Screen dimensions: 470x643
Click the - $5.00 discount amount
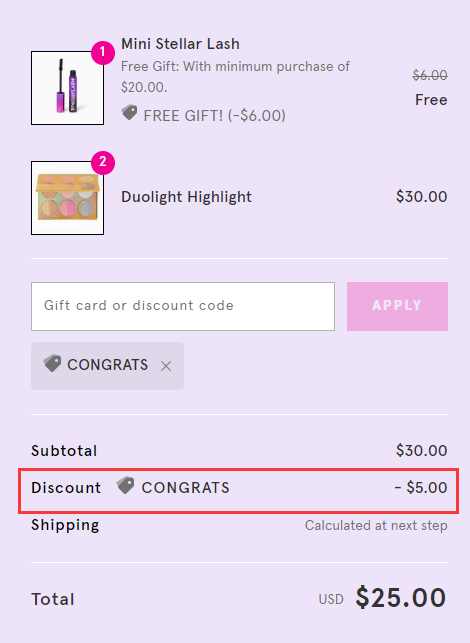[x=421, y=488]
